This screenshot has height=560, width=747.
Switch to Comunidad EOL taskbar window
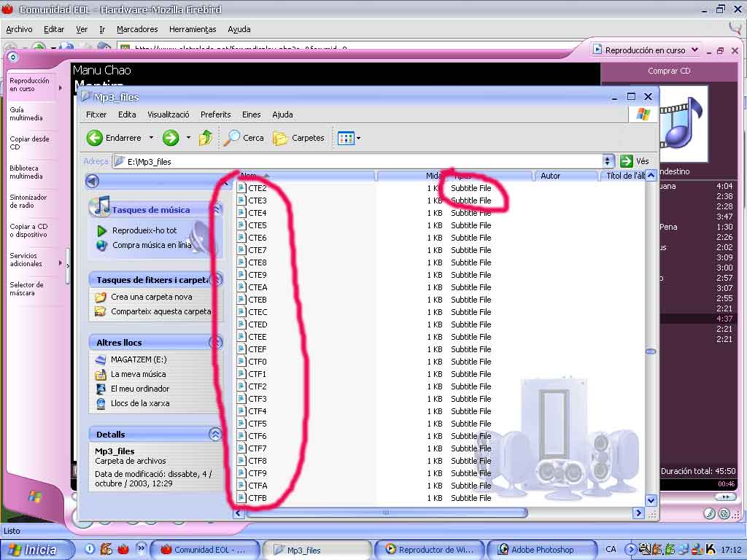[x=205, y=550]
